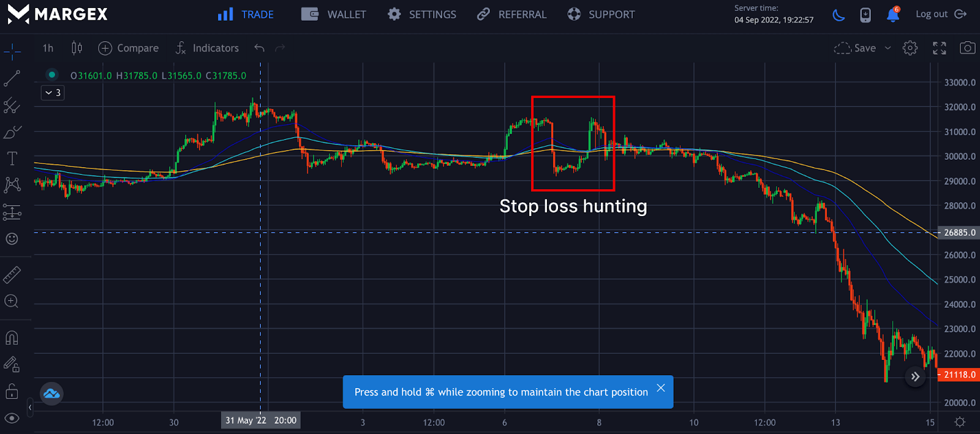Open the Save layout dropdown arrow

pos(888,48)
